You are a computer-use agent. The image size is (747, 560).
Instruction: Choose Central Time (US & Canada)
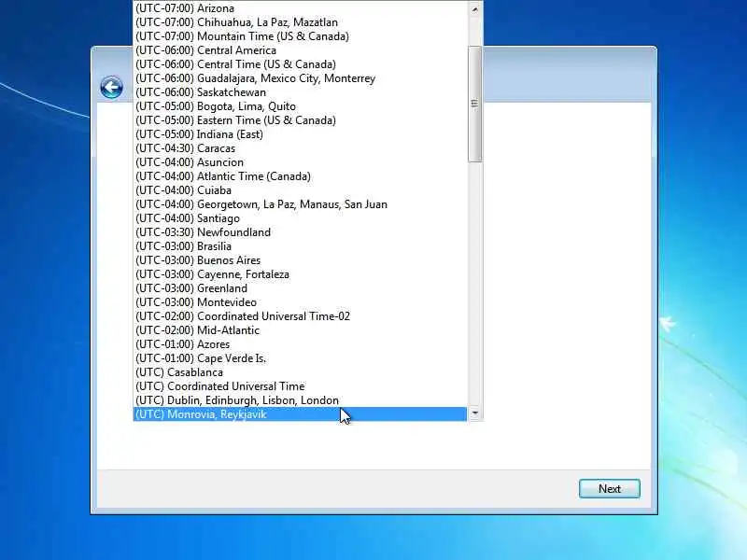[x=300, y=64]
